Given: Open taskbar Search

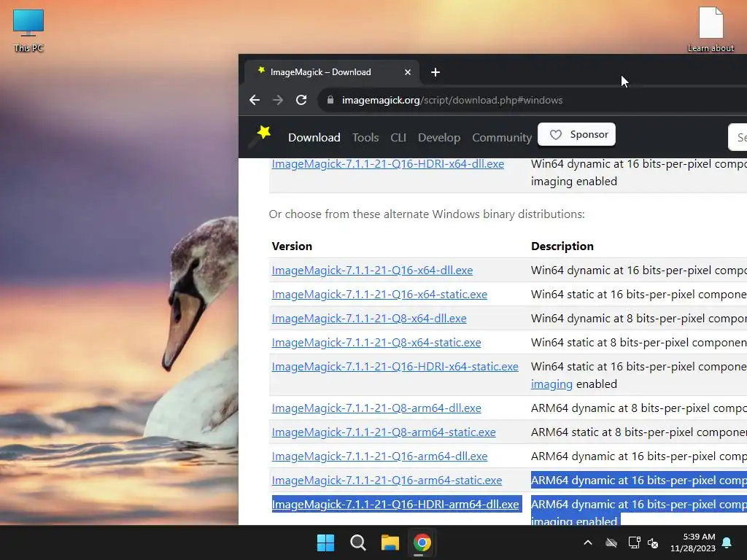Looking at the screenshot, I should click(357, 542).
